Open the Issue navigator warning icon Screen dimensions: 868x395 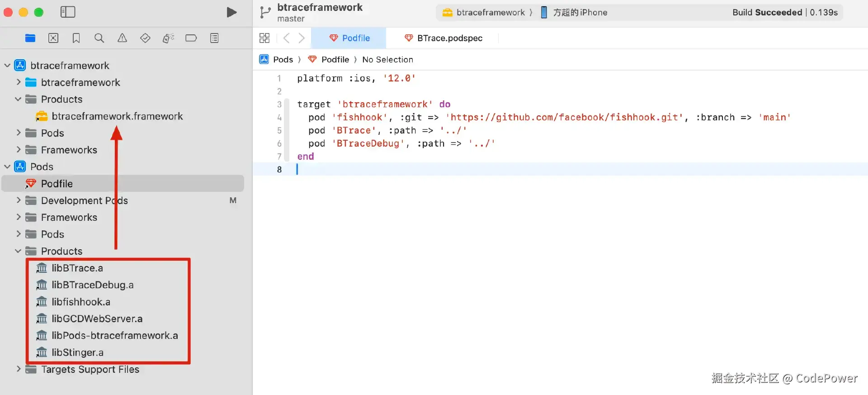pos(122,38)
